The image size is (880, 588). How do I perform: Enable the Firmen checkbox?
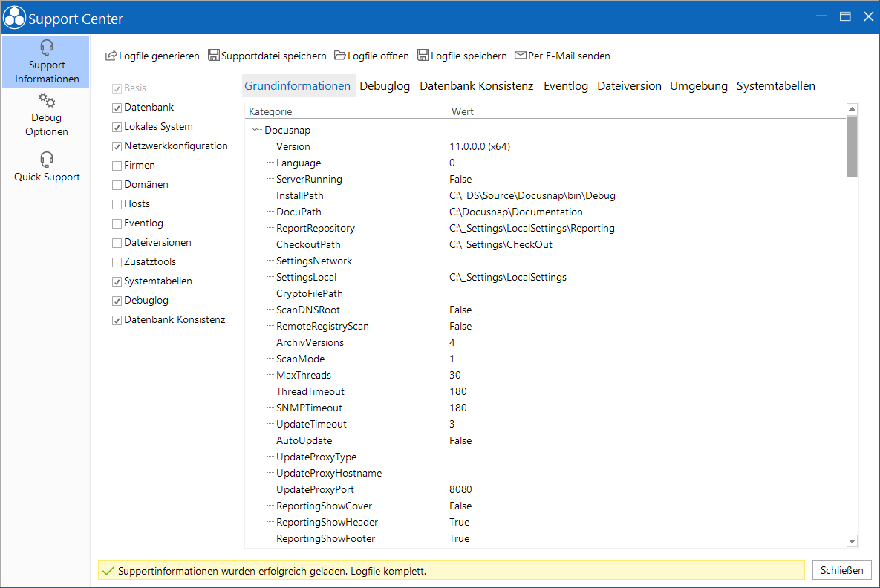[x=117, y=166]
